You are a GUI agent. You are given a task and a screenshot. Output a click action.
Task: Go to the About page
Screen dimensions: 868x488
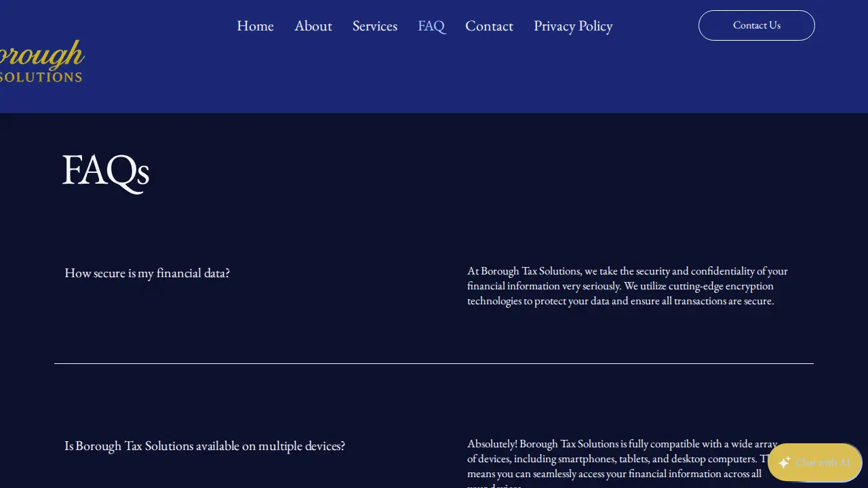pyautogui.click(x=313, y=26)
